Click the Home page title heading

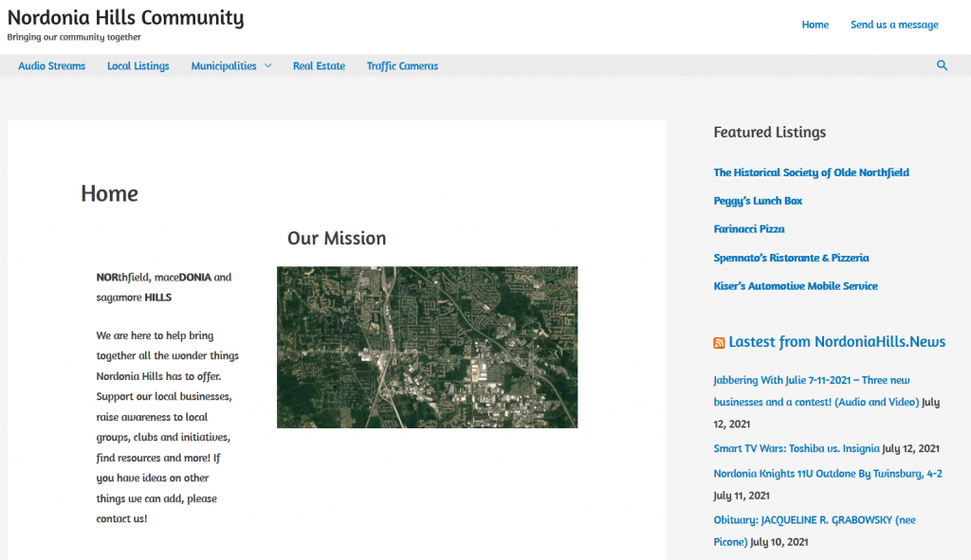point(109,193)
